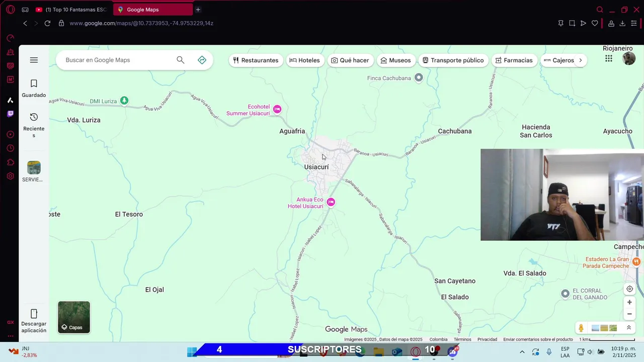Expand the map imagery options chevron

628,328
